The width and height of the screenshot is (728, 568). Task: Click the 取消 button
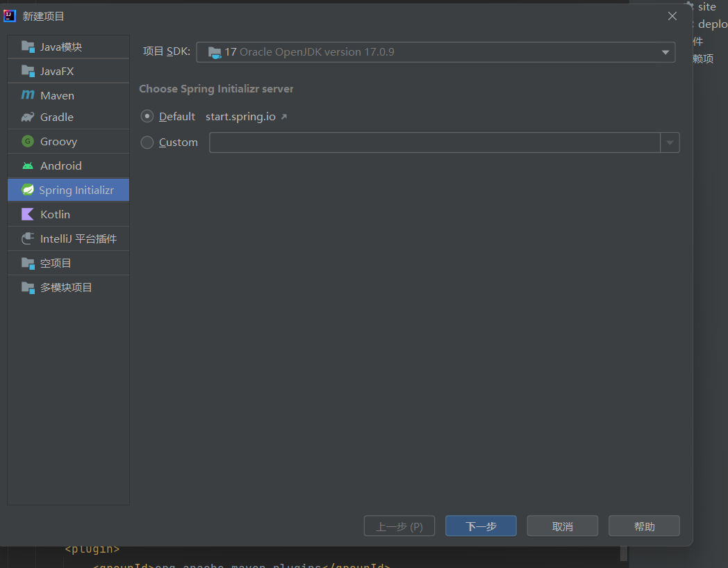(562, 526)
